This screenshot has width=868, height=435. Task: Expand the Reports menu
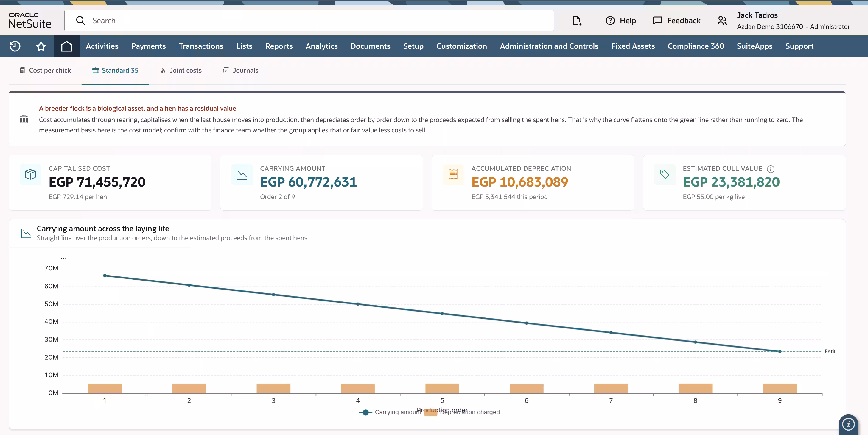point(279,46)
